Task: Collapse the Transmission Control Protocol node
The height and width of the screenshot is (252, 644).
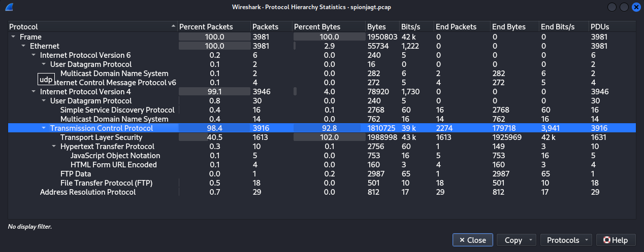Action: pyautogui.click(x=44, y=128)
